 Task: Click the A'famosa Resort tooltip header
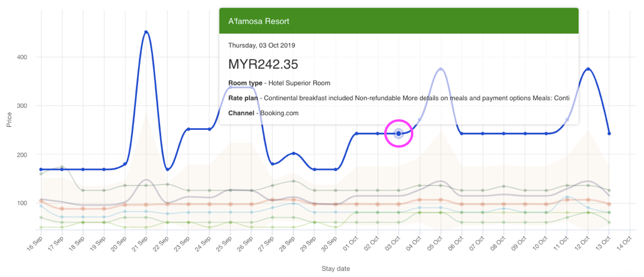coord(399,21)
